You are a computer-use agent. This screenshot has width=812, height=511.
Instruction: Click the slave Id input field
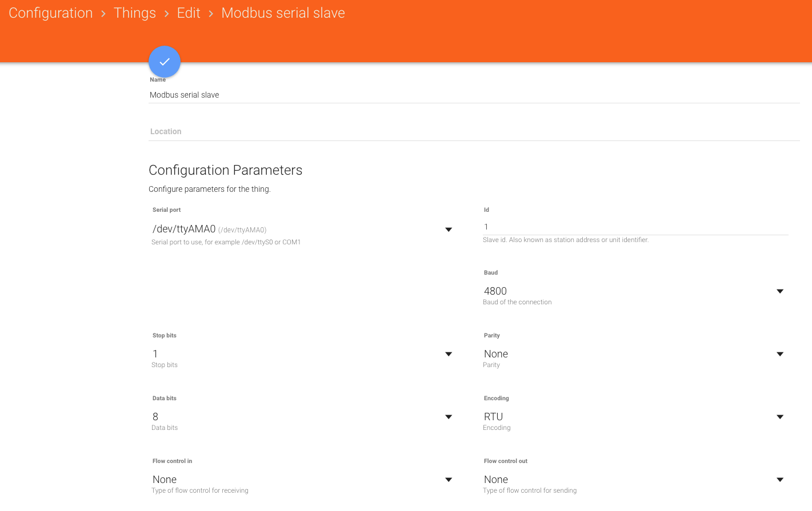(x=635, y=227)
